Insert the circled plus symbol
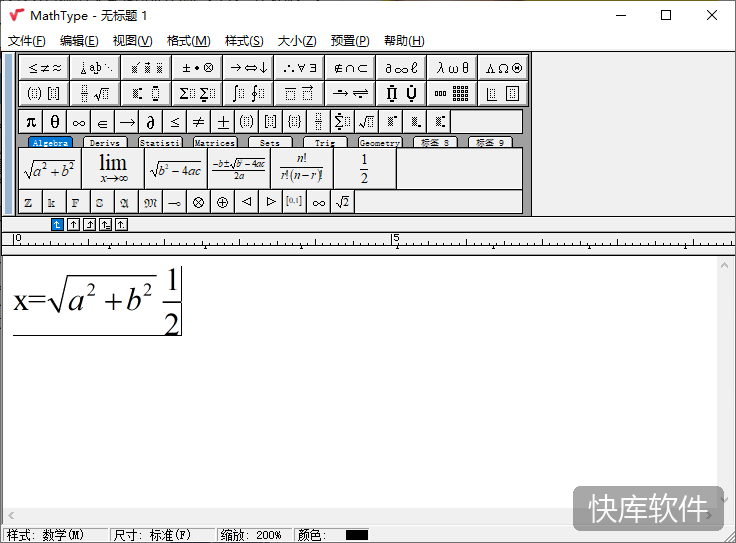This screenshot has height=543, width=736. [x=222, y=202]
